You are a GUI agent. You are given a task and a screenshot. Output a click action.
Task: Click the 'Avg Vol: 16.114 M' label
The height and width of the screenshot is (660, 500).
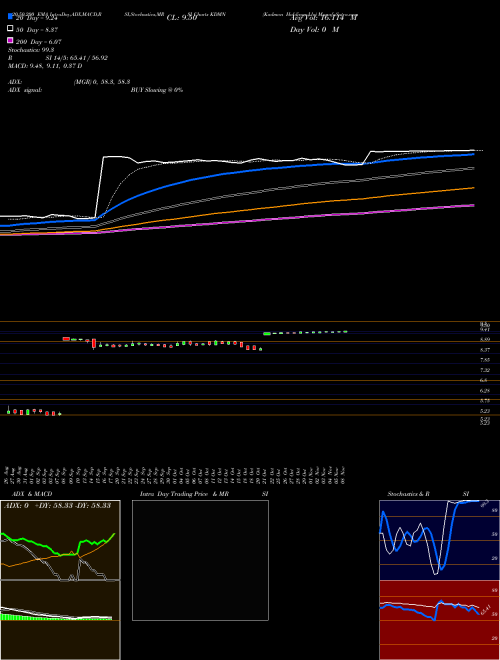[x=324, y=18]
